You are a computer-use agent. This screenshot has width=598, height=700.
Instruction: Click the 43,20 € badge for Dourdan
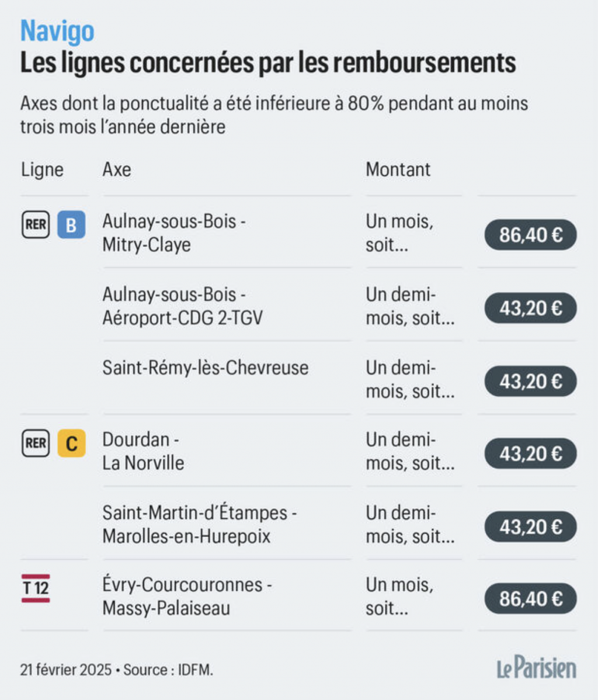pos(531,453)
